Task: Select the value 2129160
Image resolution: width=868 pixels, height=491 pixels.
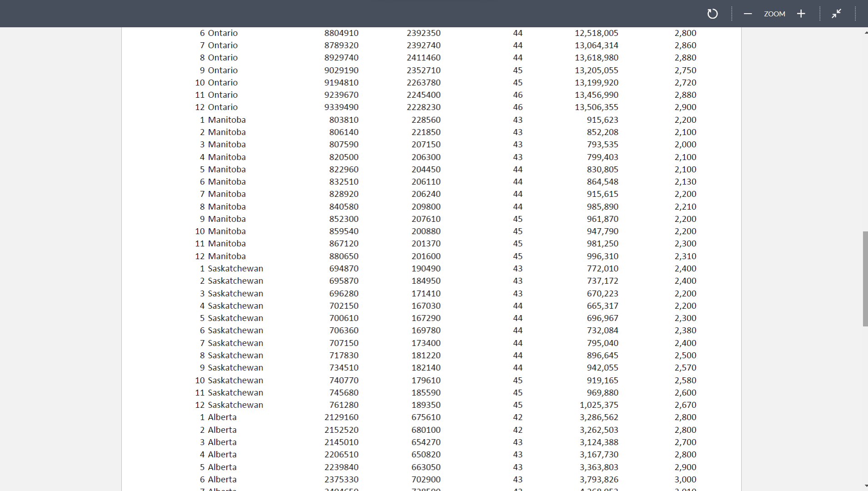Action: click(x=341, y=417)
